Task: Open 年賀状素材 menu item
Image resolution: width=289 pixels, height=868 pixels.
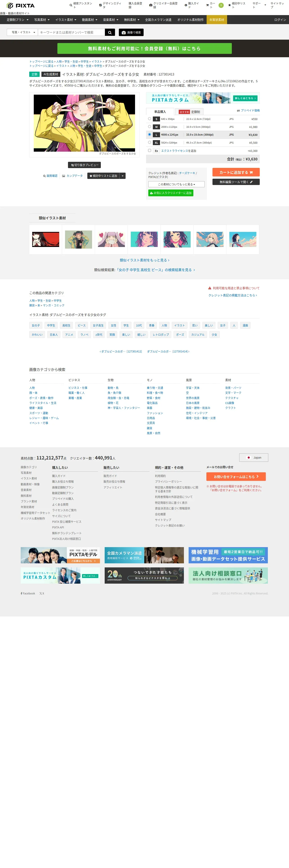Action: [x=217, y=20]
